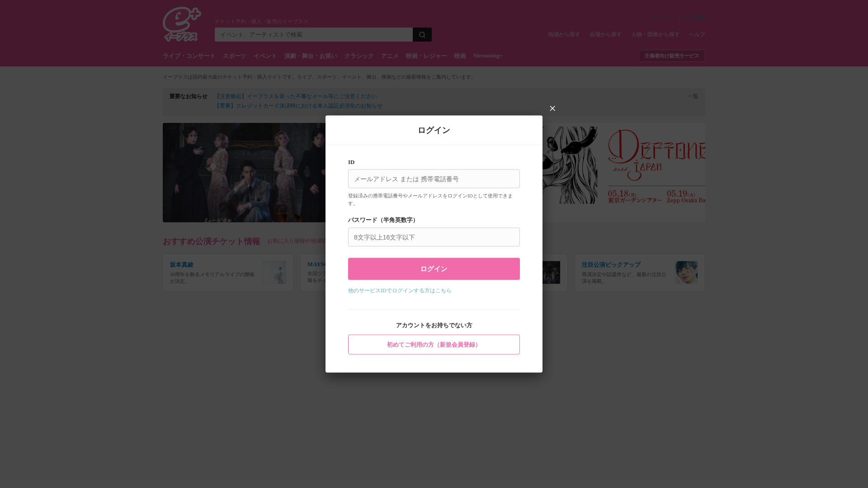Screen dimensions: 868x488
Task: Open the e+ イープラス logo homepage
Action: [182, 24]
